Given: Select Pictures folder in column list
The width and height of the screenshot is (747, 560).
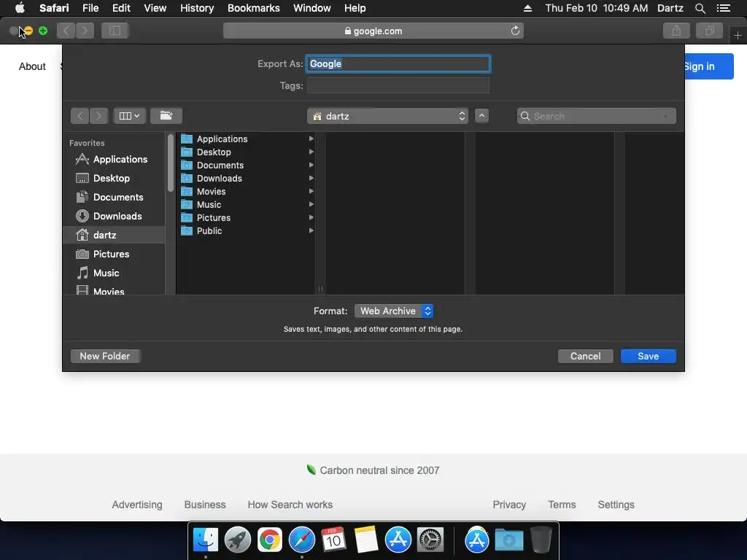Looking at the screenshot, I should click(247, 217).
